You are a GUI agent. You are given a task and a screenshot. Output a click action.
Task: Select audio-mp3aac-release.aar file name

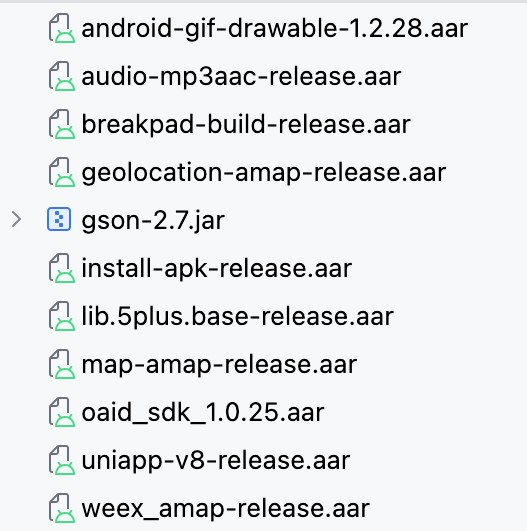pos(241,77)
